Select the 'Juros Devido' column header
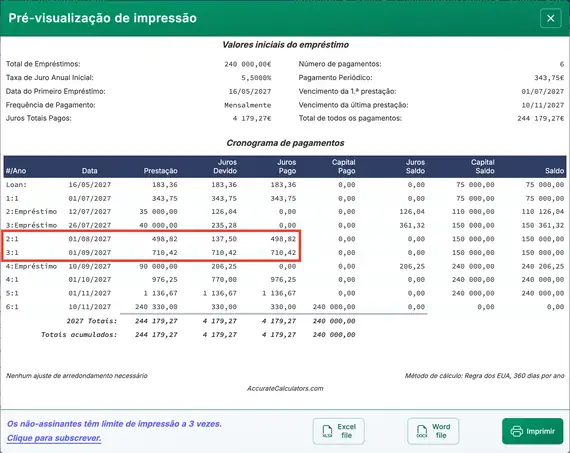The image size is (570, 453). click(x=225, y=167)
